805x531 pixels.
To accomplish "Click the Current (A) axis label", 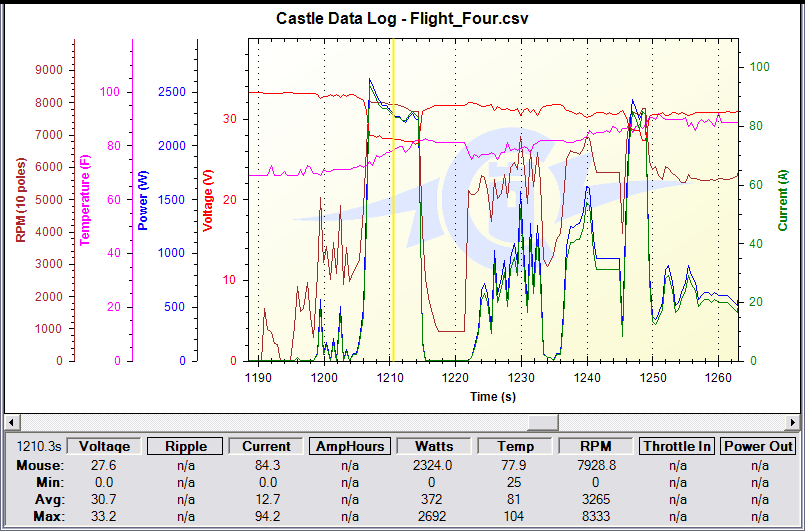I will [782, 200].
